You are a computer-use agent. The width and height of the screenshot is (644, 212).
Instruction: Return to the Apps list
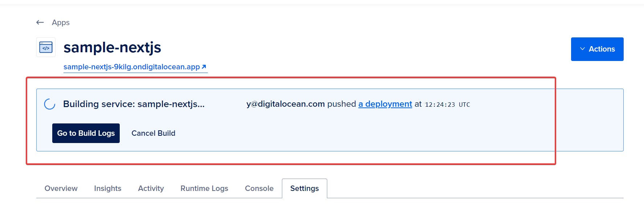point(61,23)
